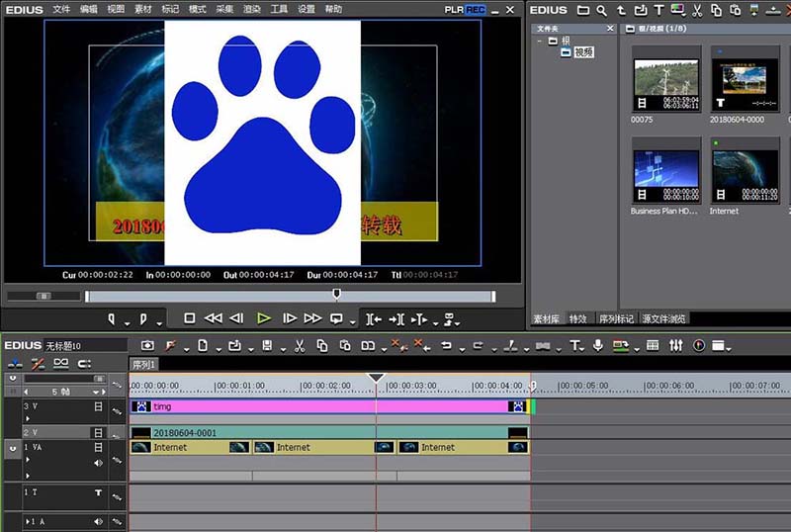The image size is (791, 532).
Task: Step back one frame in the player
Action: coord(236,318)
